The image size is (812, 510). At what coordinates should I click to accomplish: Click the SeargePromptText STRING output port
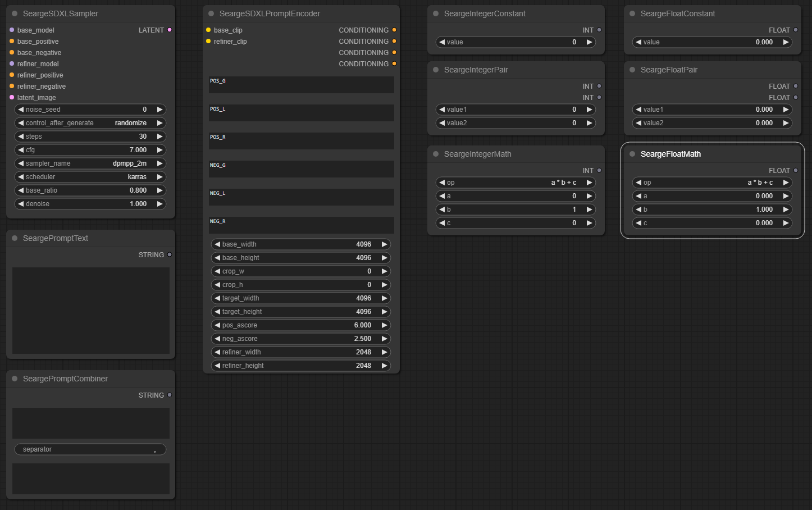[170, 254]
